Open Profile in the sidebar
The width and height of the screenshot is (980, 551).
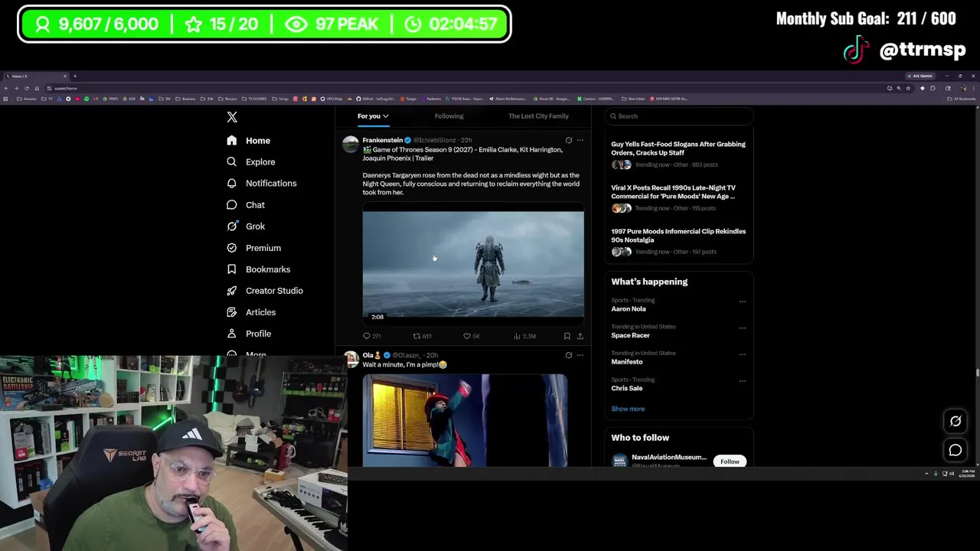pos(250,334)
